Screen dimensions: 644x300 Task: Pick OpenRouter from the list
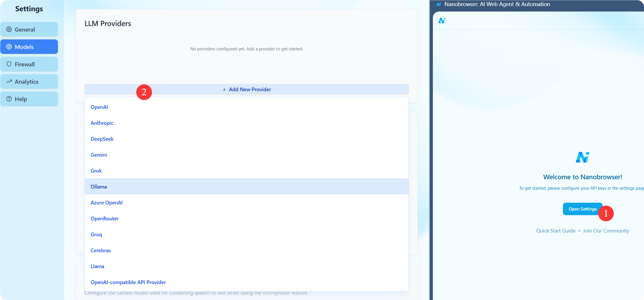[x=105, y=219]
